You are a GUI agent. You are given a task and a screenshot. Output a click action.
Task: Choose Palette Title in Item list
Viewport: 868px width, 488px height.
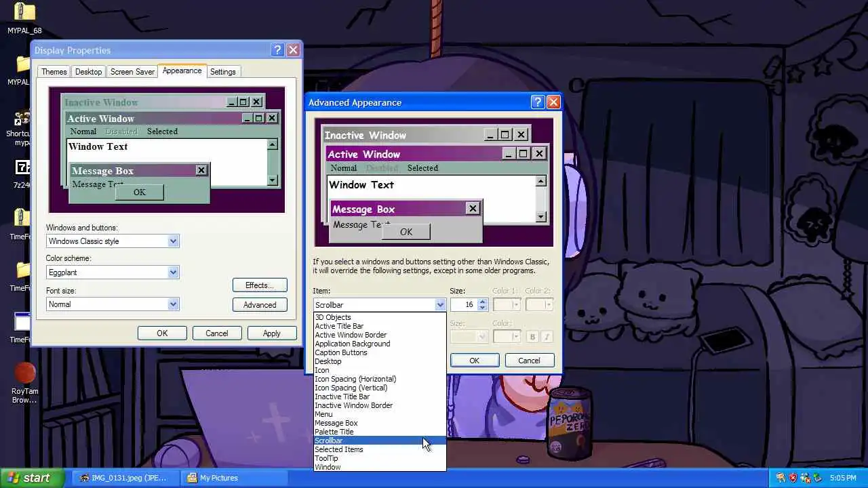click(x=380, y=432)
